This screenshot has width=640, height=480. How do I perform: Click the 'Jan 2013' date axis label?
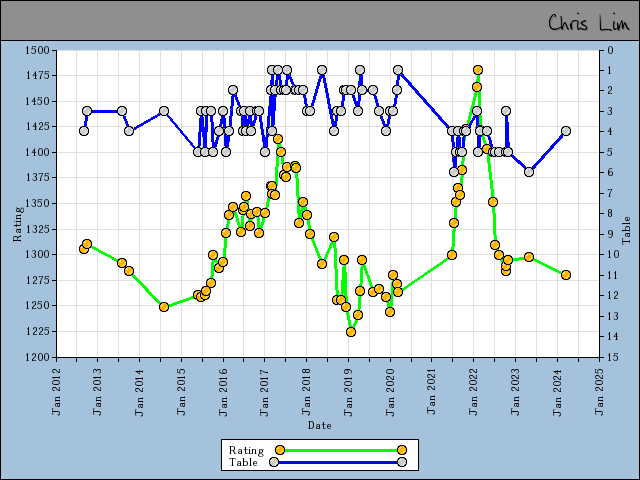pos(97,392)
